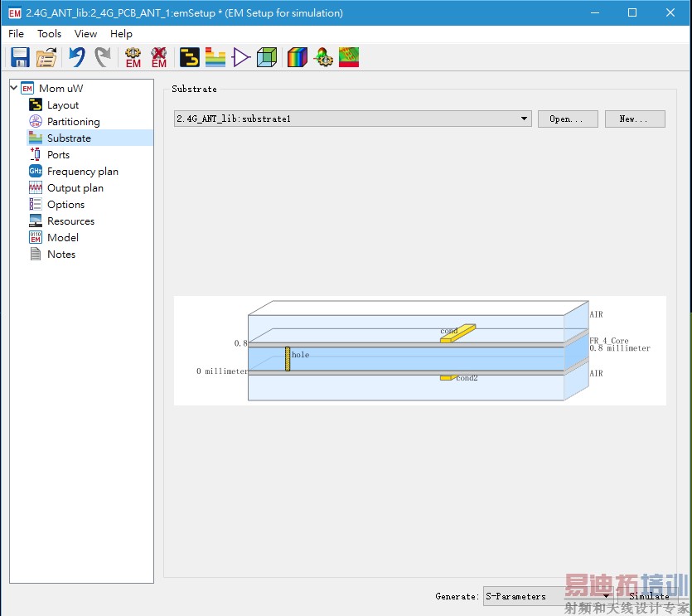Minimize the EM Setup window

[595, 12]
